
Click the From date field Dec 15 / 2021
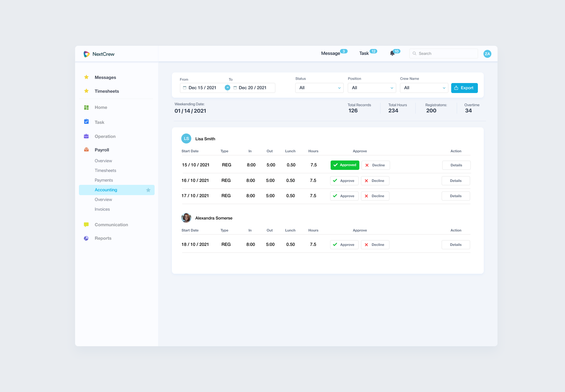(x=202, y=88)
